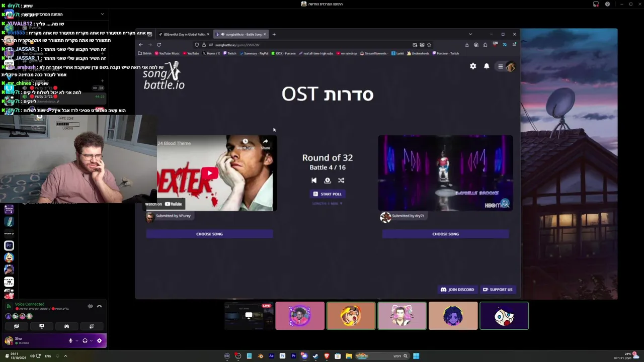644x362 pixels.
Task: Deafen Discord with headphones icon
Action: (85, 341)
